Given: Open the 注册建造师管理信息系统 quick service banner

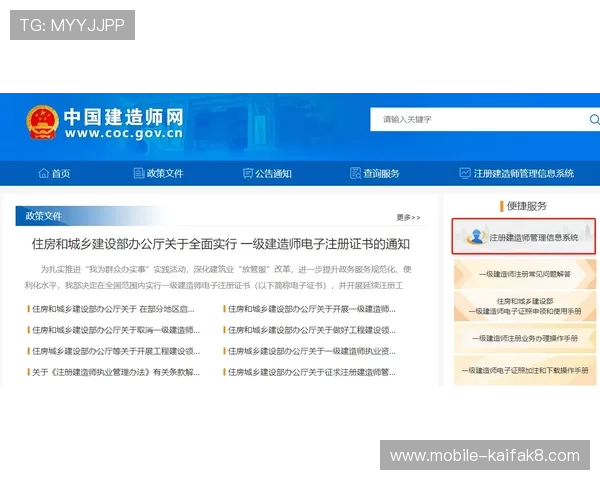Looking at the screenshot, I should [523, 237].
